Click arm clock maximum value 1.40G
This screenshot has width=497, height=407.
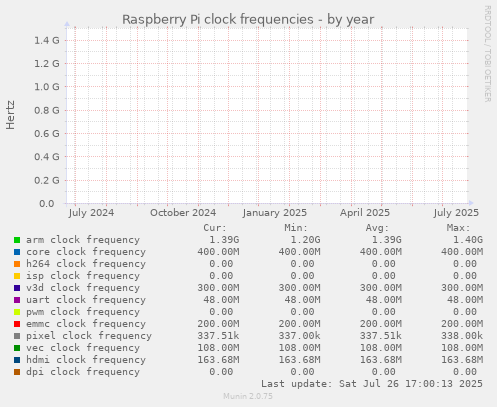coord(468,240)
